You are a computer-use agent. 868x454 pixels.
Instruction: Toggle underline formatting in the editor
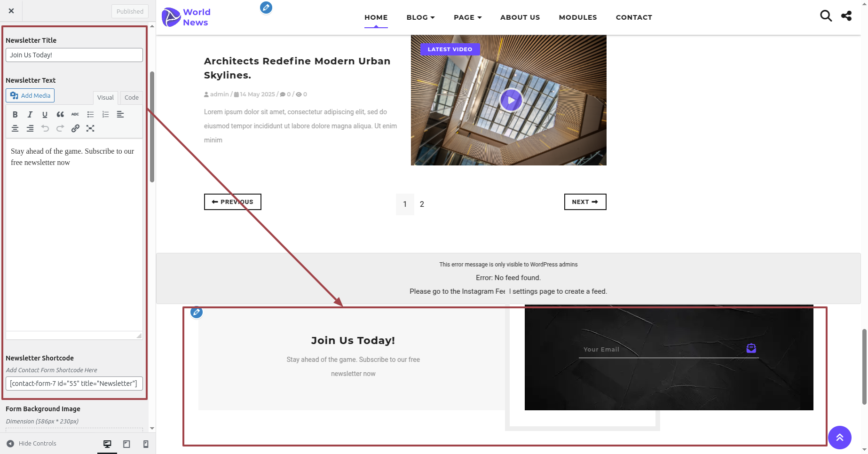(x=45, y=114)
